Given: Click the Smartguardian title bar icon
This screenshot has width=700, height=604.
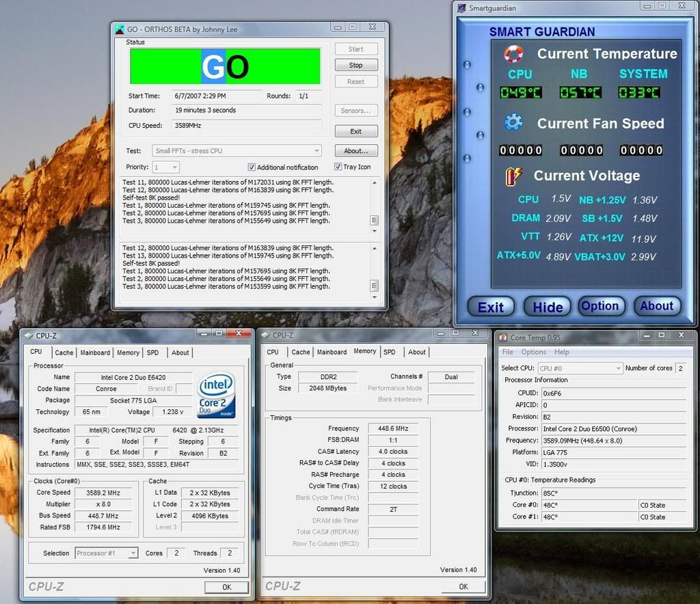Looking at the screenshot, I should [x=461, y=8].
